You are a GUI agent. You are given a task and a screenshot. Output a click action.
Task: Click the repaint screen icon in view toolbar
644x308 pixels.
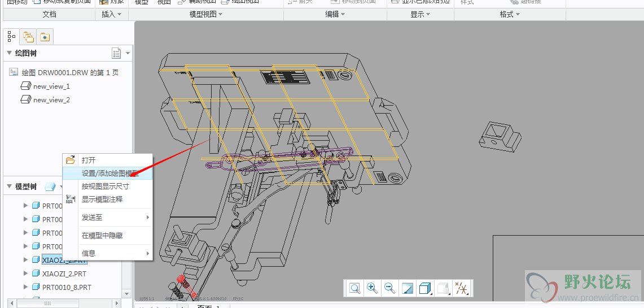(x=407, y=288)
